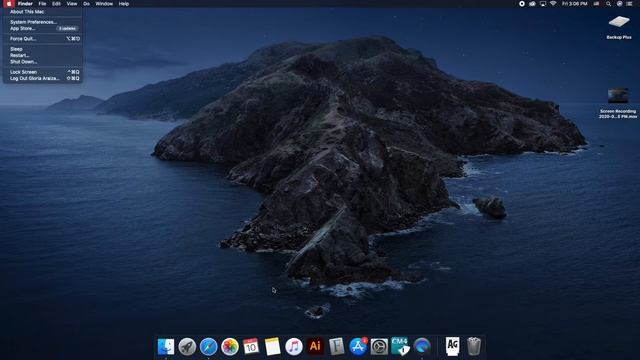Open the Photos app in dock
Image resolution: width=640 pixels, height=360 pixels.
[230, 347]
